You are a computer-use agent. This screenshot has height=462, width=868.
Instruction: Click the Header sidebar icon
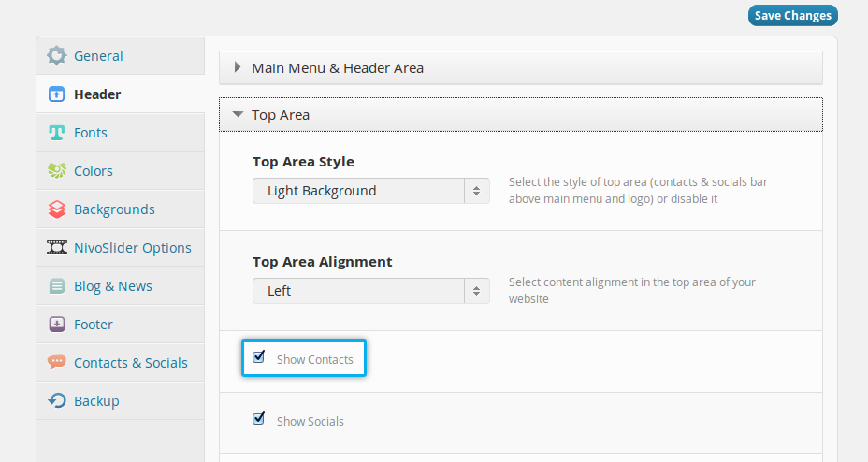pyautogui.click(x=57, y=94)
